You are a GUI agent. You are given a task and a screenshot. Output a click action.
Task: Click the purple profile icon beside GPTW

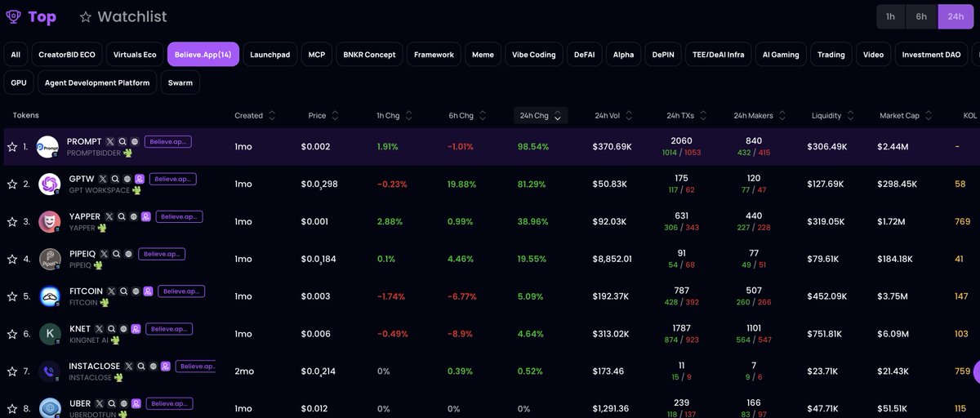pyautogui.click(x=140, y=179)
